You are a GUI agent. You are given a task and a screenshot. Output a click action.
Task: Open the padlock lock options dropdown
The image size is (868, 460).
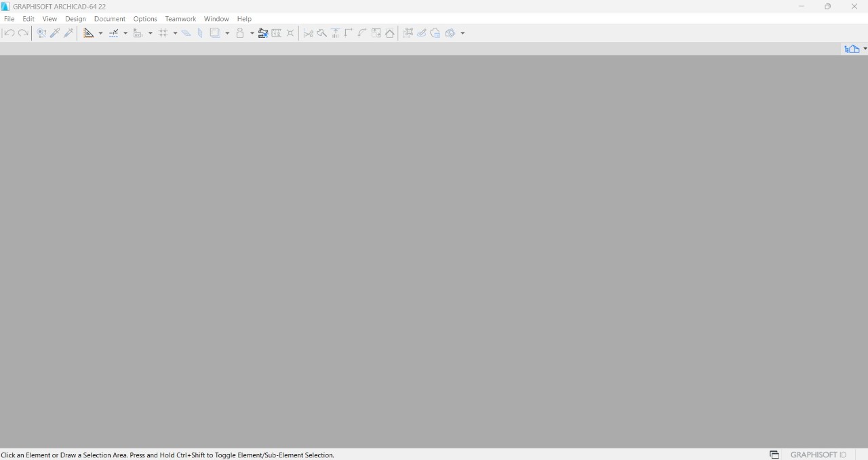click(252, 33)
